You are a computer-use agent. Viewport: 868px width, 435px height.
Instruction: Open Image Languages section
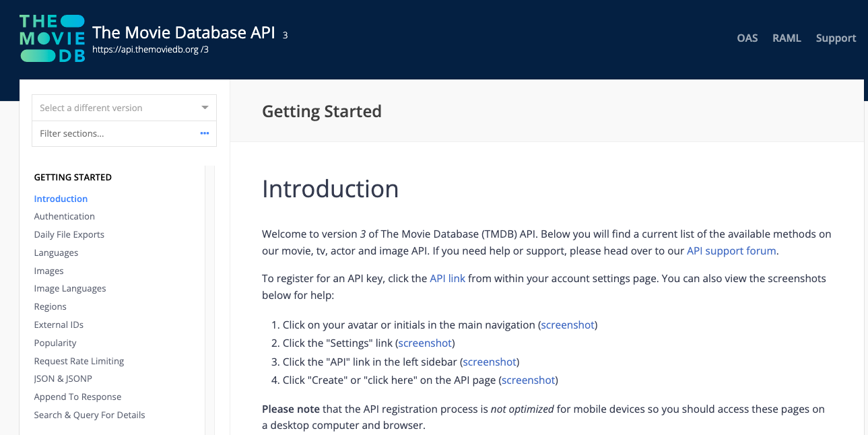tap(70, 288)
